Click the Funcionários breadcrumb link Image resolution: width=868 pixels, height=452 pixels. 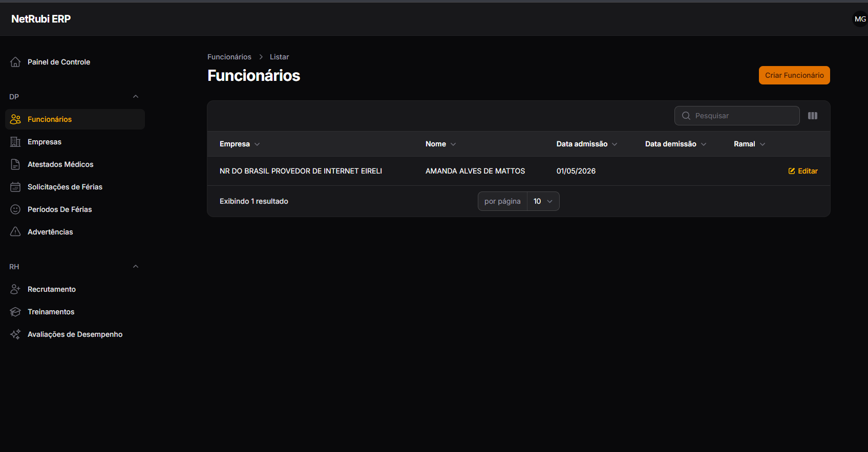tap(229, 57)
